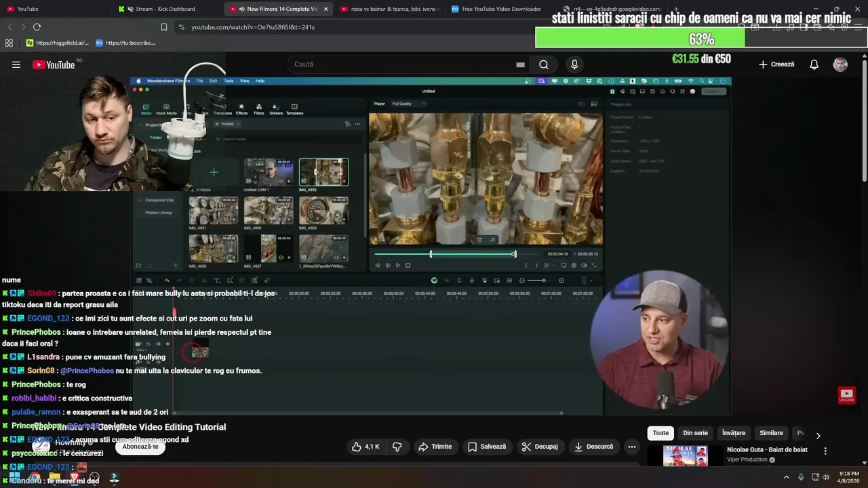Dislike the Filmora tutorial video

coord(397,447)
